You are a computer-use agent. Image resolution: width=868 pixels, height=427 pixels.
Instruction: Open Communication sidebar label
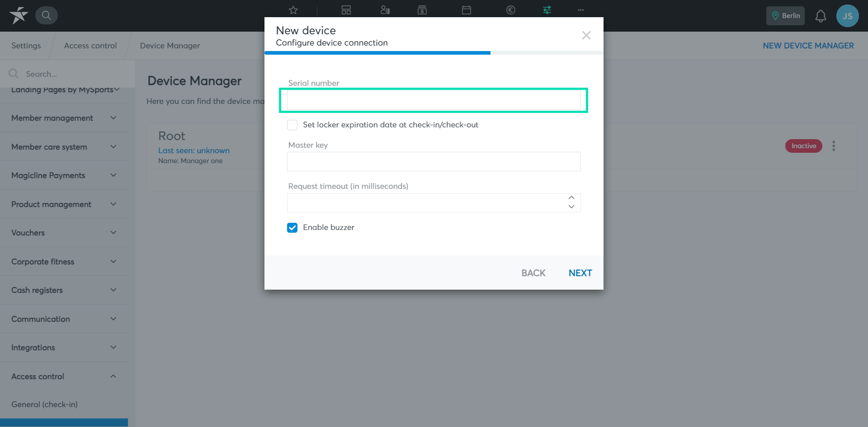41,319
